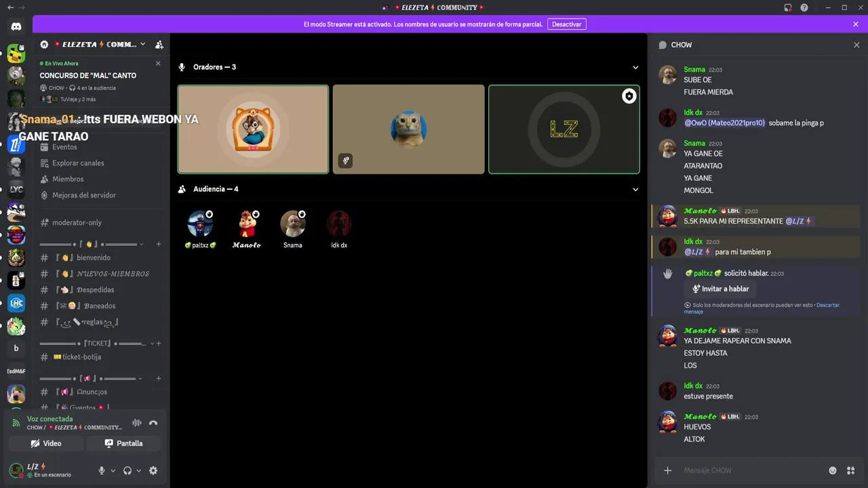Close the live stage event card

coord(158,63)
